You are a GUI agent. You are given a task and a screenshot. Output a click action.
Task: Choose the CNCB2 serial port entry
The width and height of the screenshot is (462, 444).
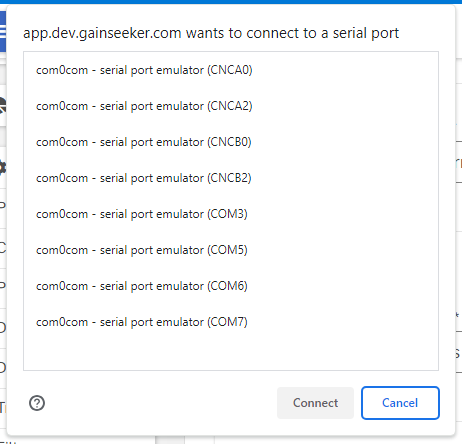(231, 178)
